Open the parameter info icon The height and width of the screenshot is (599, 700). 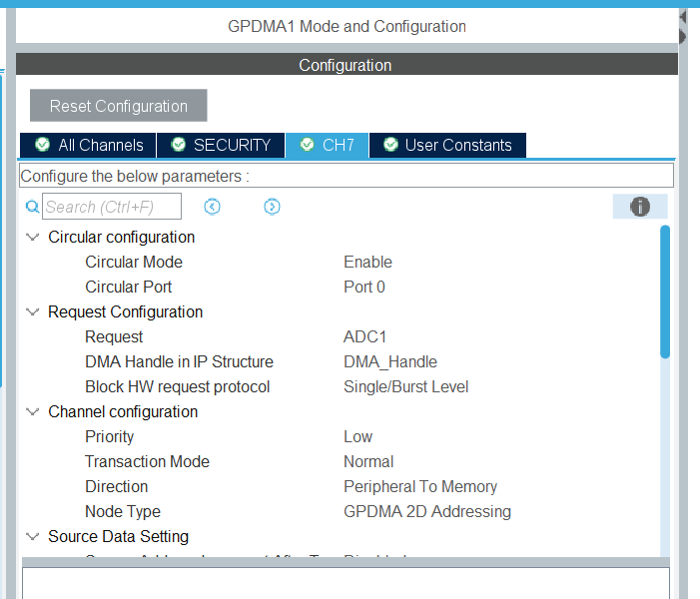pos(640,207)
